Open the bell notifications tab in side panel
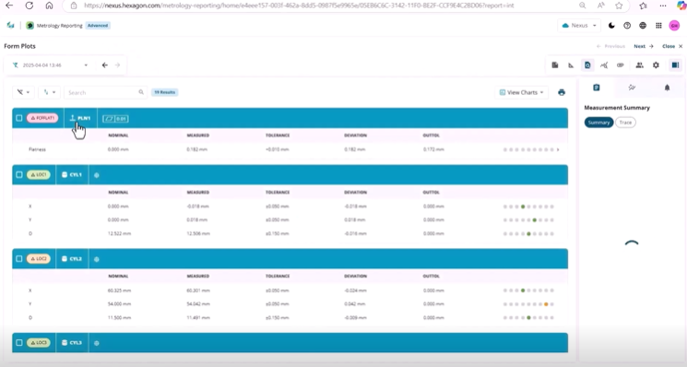The width and height of the screenshot is (687, 367). [667, 88]
